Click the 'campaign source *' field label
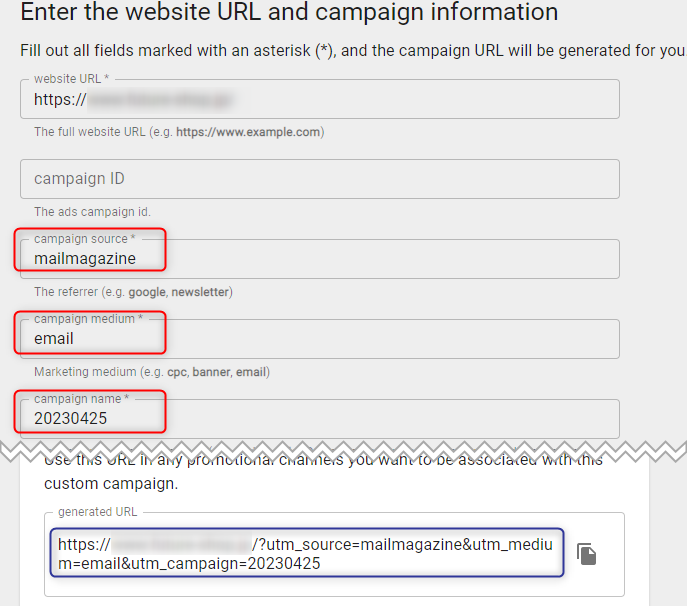 (85, 239)
